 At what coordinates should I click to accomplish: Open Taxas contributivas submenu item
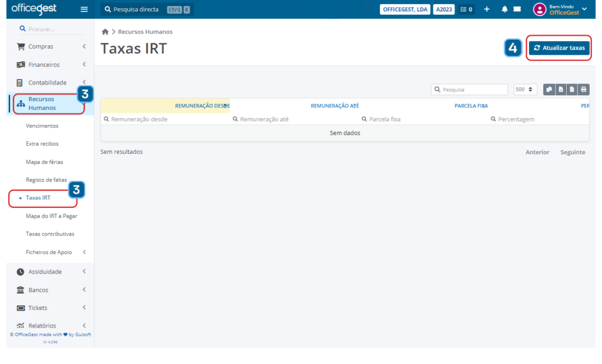[50, 234]
